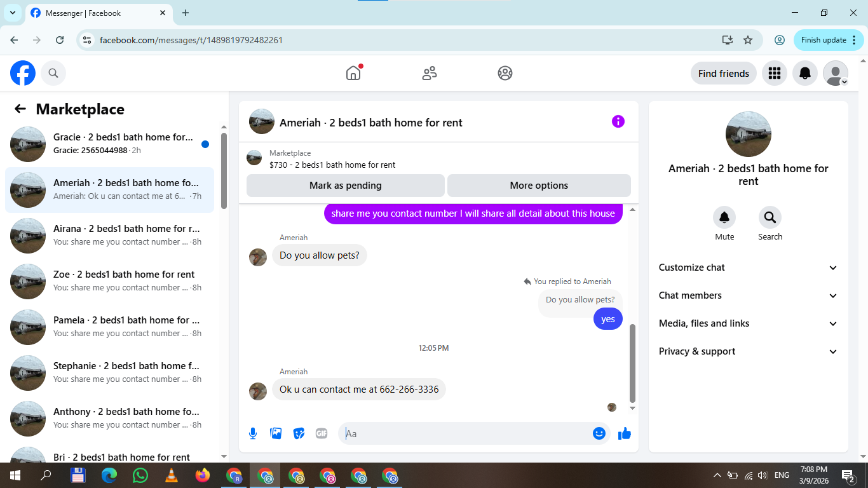The height and width of the screenshot is (488, 868).
Task: Open WhatsApp from taskbar
Action: (140, 475)
